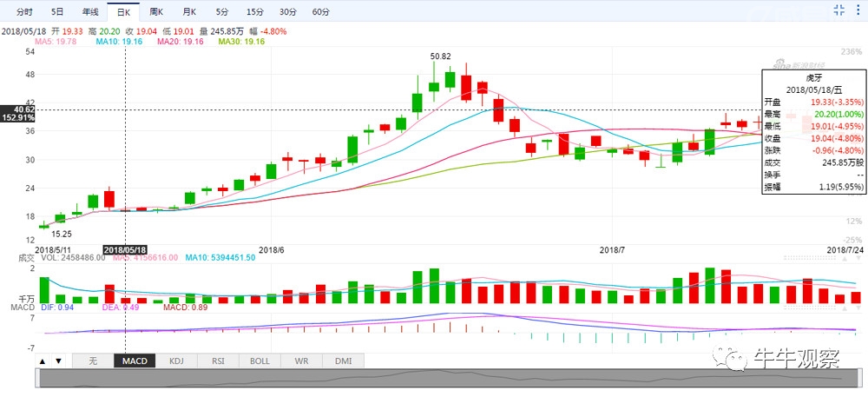Disable indicators with the 无 button
868x397 pixels.
(93, 361)
